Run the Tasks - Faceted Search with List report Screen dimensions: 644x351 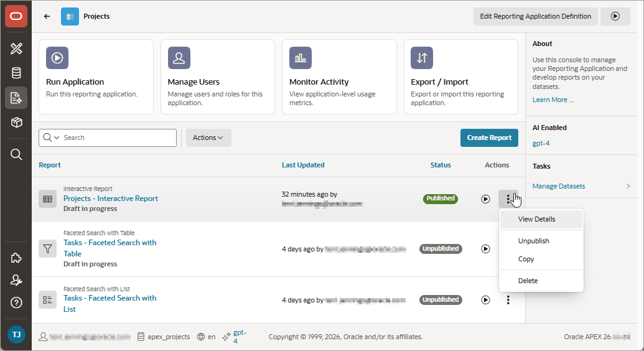coord(485,300)
